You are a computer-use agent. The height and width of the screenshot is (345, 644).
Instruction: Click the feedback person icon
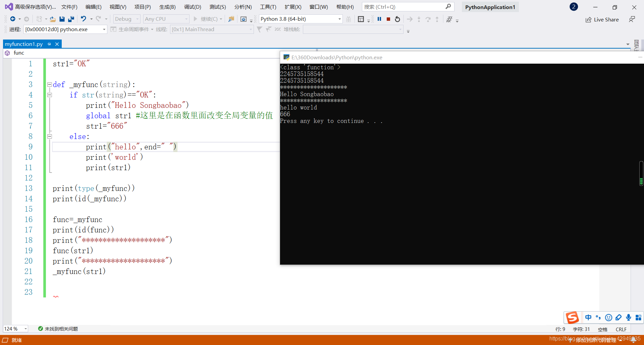[632, 19]
